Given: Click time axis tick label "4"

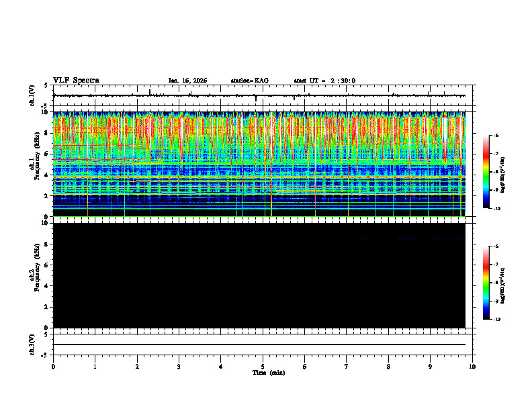Looking at the screenshot, I should pos(221,367).
